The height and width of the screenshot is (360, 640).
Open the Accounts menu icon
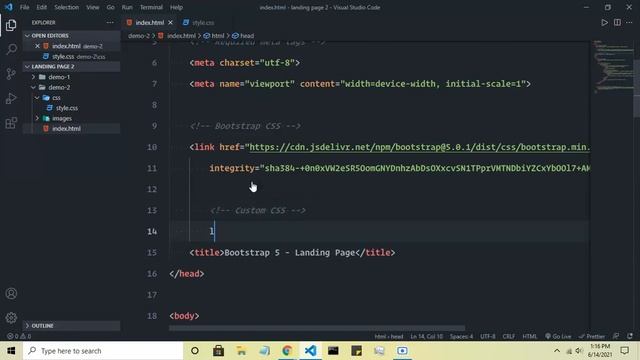click(11, 293)
